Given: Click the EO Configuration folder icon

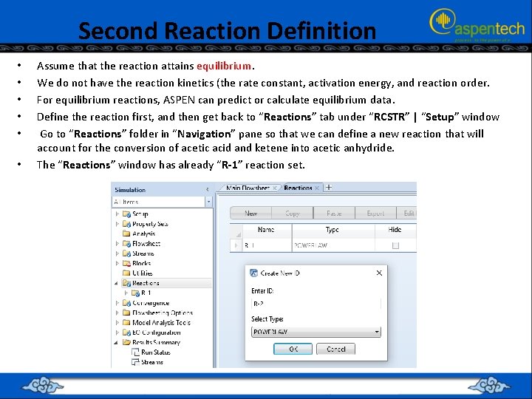Looking at the screenshot, I should click(x=126, y=332).
